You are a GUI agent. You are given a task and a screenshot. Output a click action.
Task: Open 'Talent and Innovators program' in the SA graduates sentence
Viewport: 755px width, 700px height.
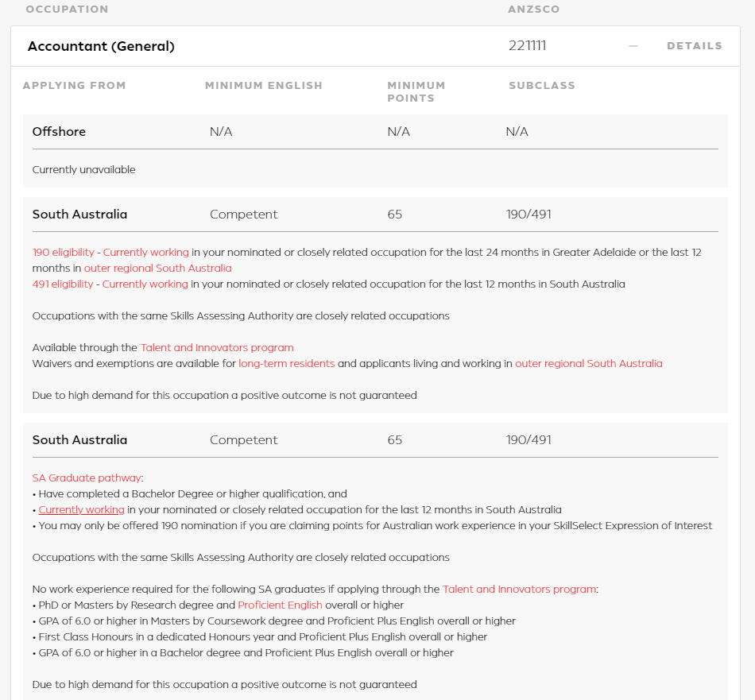pyautogui.click(x=520, y=589)
